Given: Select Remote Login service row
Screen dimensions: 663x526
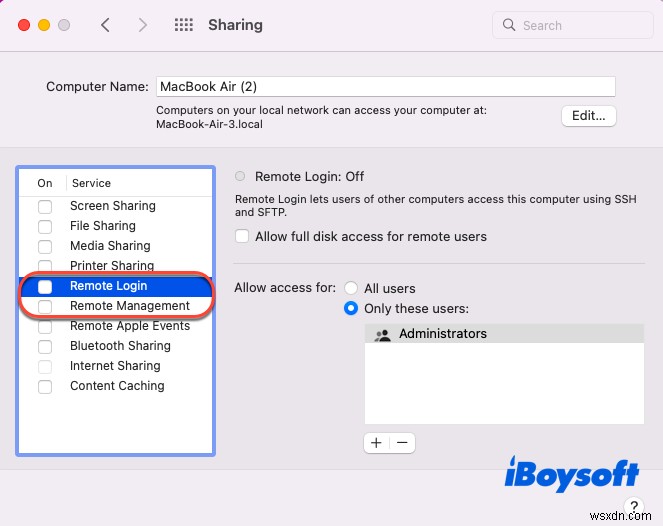Looking at the screenshot, I should click(x=115, y=286).
